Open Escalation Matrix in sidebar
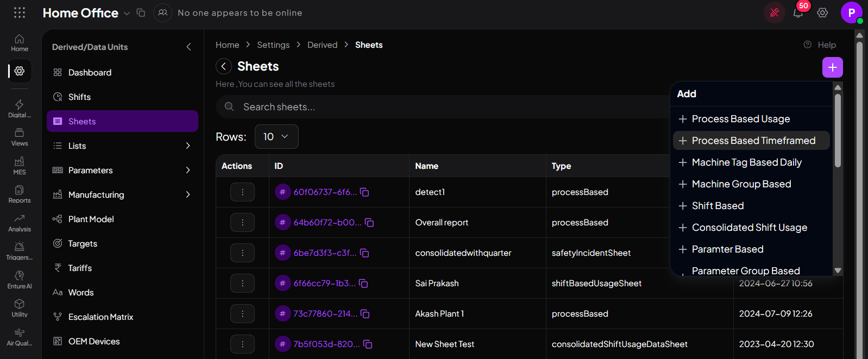Screen dimensions: 868x359 point(122,317)
